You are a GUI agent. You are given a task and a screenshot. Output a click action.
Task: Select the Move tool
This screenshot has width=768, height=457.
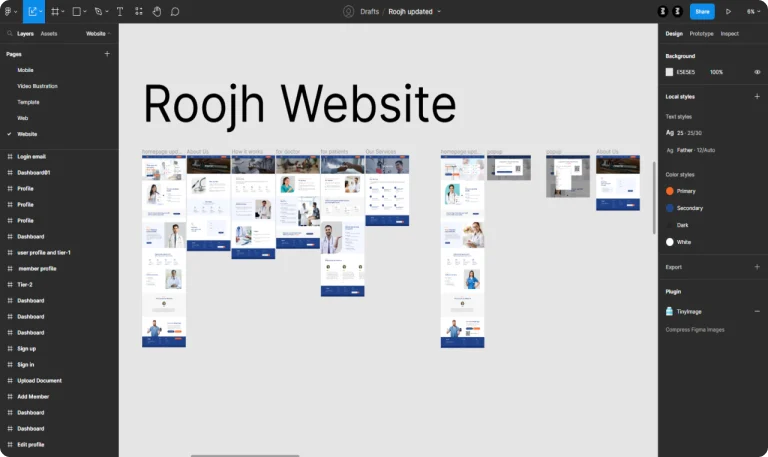click(32, 11)
